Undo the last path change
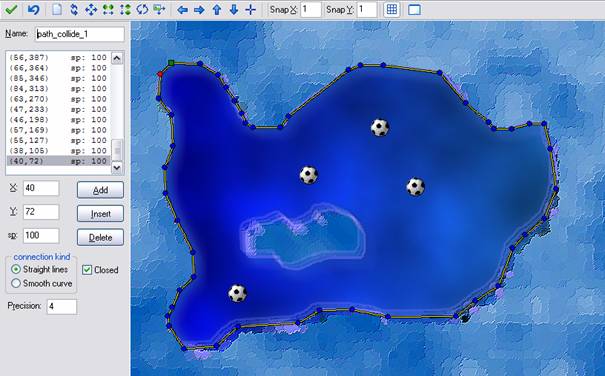Screen dimensions: 605x376 point(33,9)
